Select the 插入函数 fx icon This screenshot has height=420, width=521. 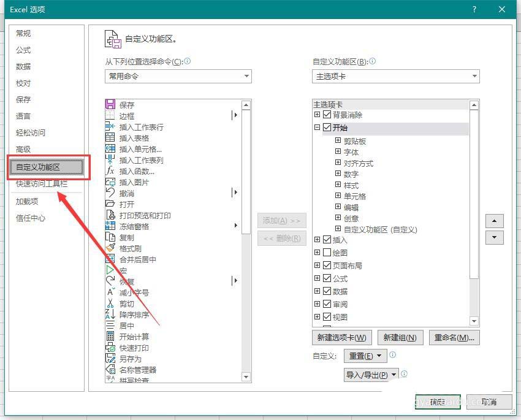point(110,170)
